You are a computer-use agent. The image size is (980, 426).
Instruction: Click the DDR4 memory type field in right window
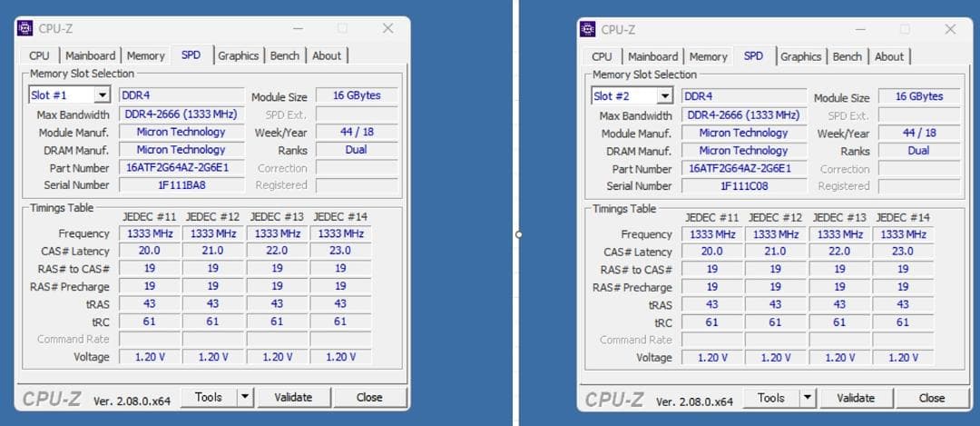(x=744, y=96)
